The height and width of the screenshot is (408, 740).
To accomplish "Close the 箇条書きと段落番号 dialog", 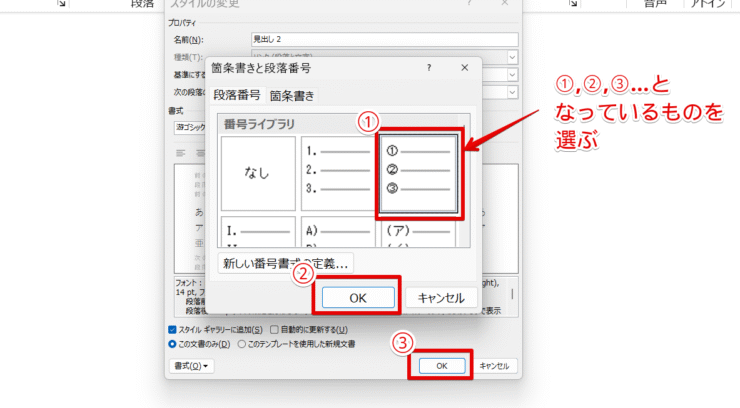I will tap(465, 68).
